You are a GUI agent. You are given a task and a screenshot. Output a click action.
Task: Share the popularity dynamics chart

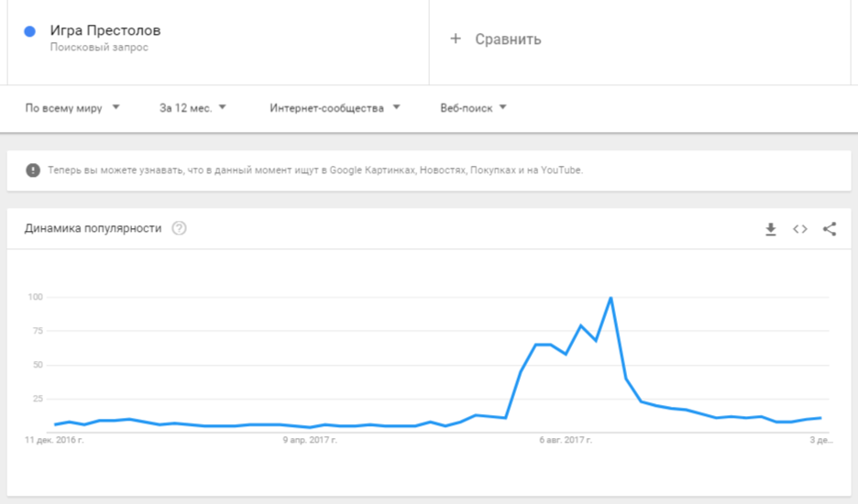pyautogui.click(x=830, y=229)
